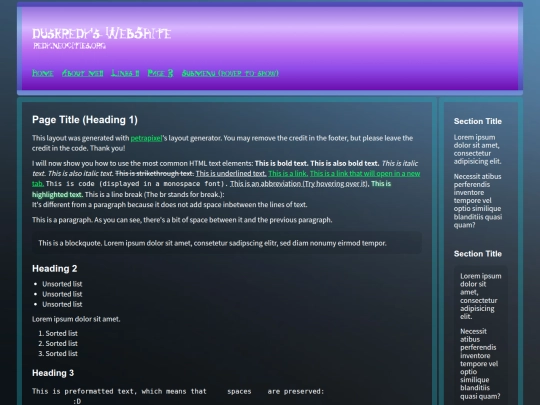Viewport: 540px width, 405px height.
Task: Open the Home navigation link
Action: point(43,73)
